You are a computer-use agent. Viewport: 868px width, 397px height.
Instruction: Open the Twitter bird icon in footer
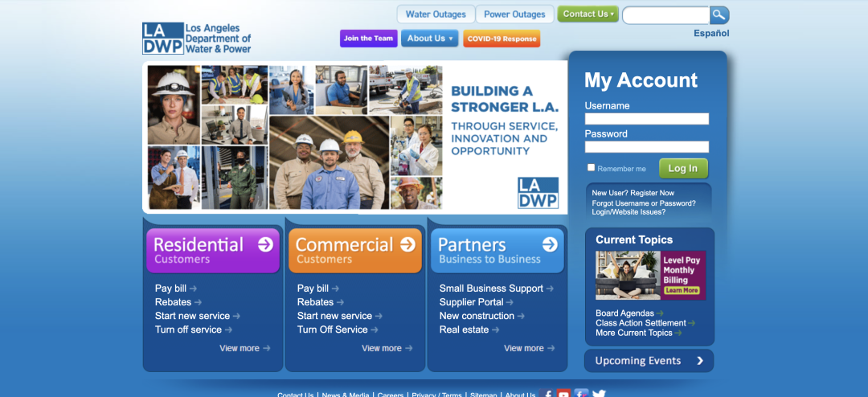[x=599, y=394]
